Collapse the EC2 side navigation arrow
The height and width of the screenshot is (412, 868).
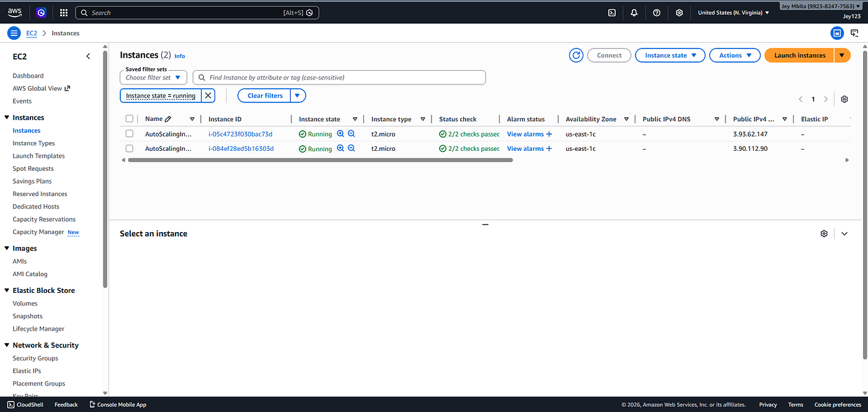pos(88,56)
